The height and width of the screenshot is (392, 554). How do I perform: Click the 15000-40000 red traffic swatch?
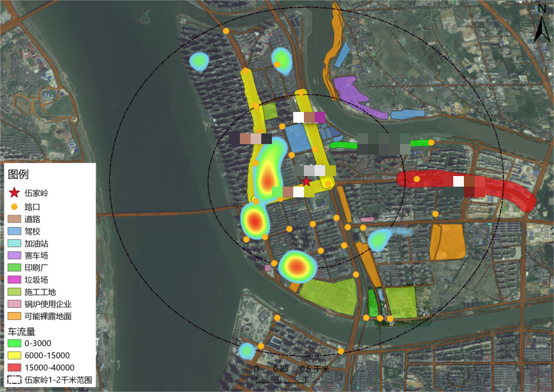(x=14, y=367)
